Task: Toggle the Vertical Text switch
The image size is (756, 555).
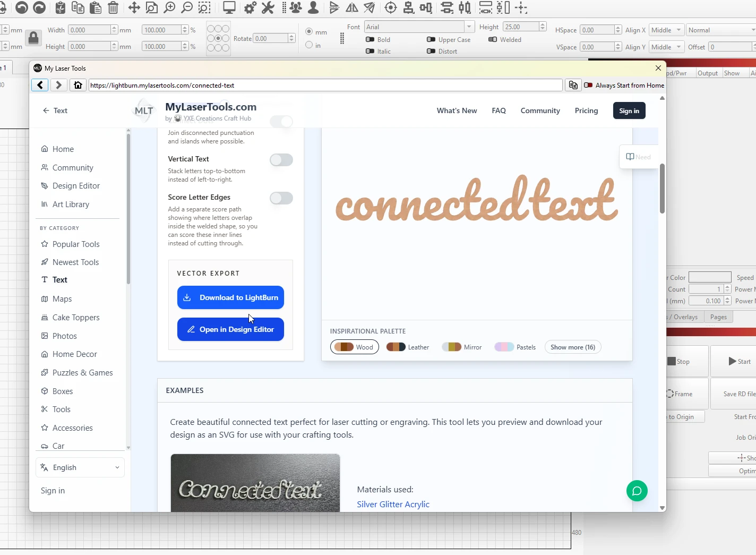Action: click(281, 160)
